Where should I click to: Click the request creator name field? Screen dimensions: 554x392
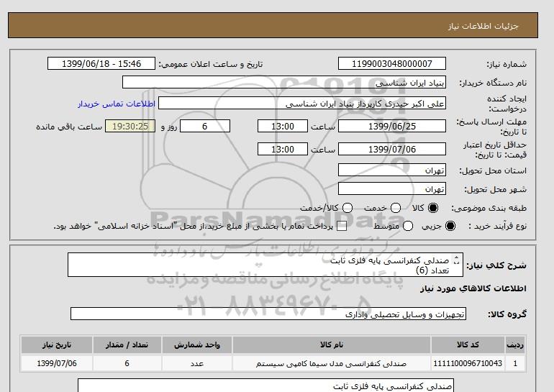click(x=302, y=103)
